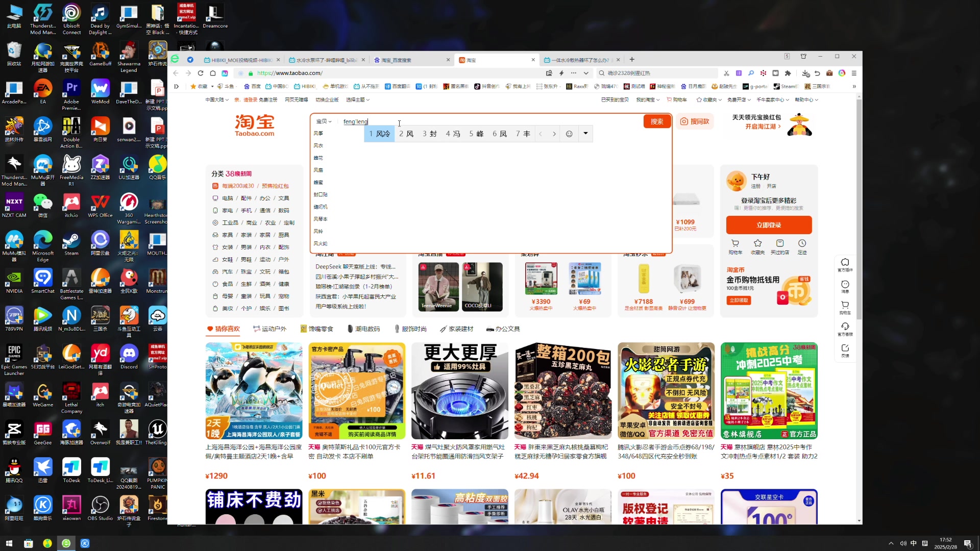Select the 馋嘴零食 category tab
This screenshot has width=980, height=551.
point(317,329)
